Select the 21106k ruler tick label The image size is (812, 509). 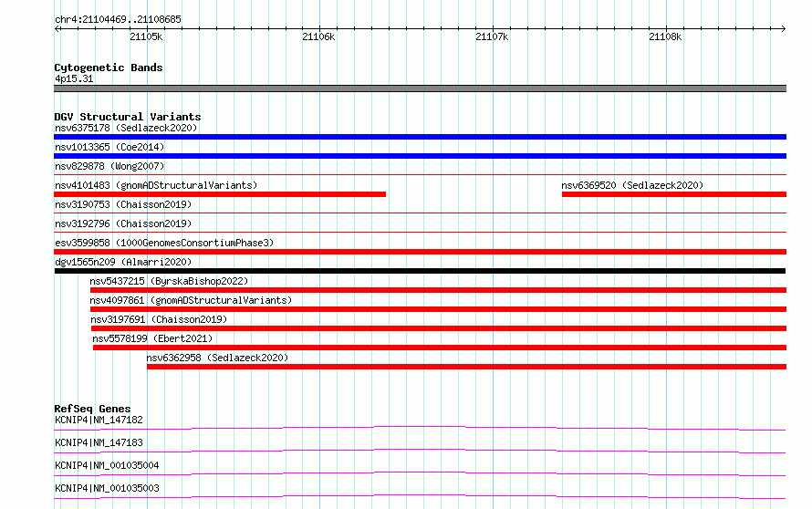tap(318, 36)
